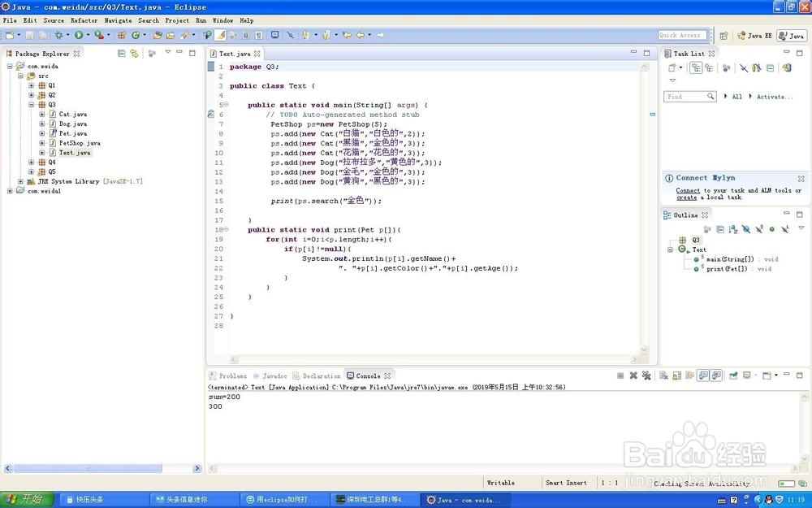Collapse the src folder node

coord(21,76)
